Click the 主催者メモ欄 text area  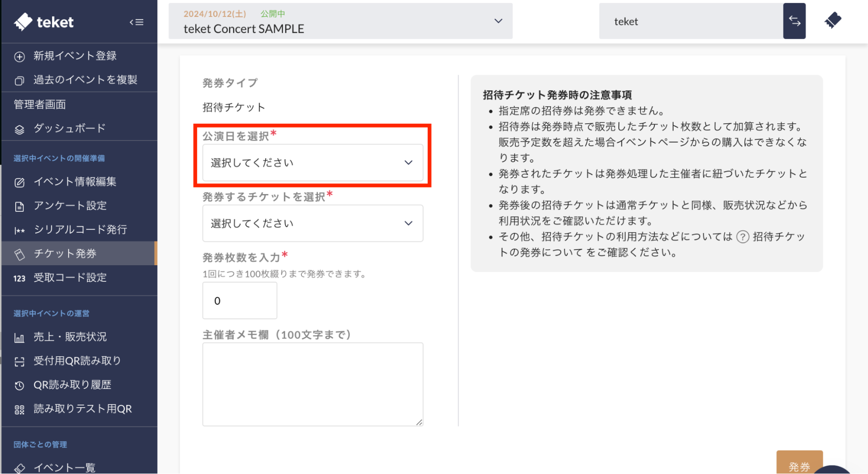pos(312,384)
